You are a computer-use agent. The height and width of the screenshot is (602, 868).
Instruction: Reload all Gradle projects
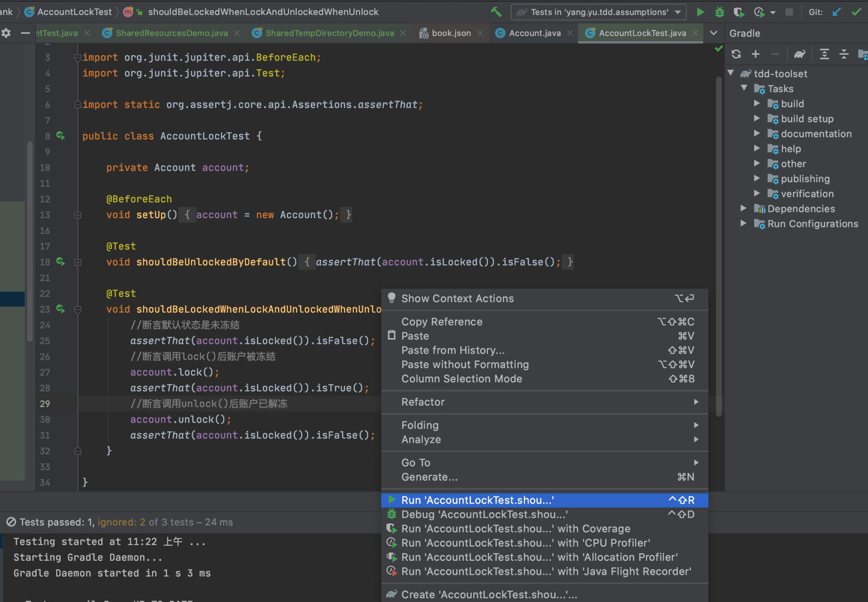(x=736, y=54)
